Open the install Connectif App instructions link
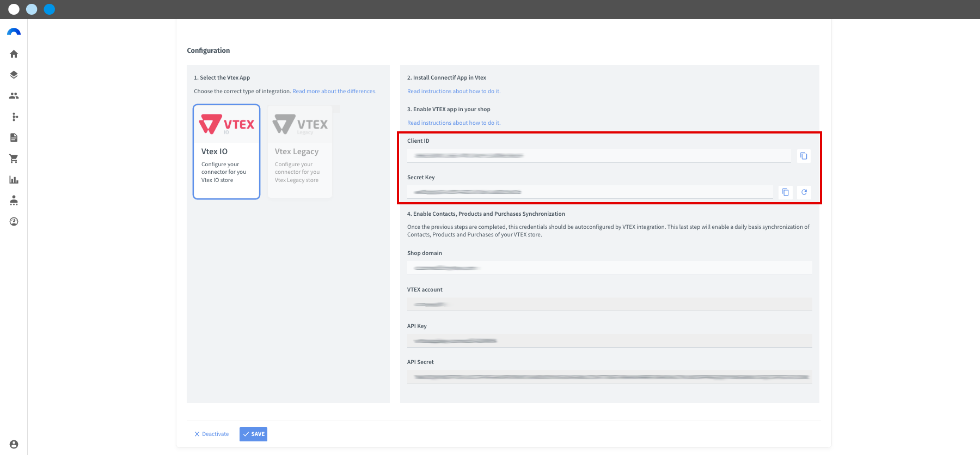980x455 pixels. 454,92
